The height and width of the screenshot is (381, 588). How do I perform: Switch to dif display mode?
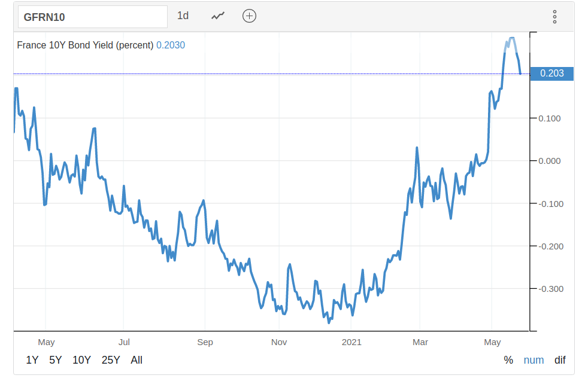pos(560,360)
